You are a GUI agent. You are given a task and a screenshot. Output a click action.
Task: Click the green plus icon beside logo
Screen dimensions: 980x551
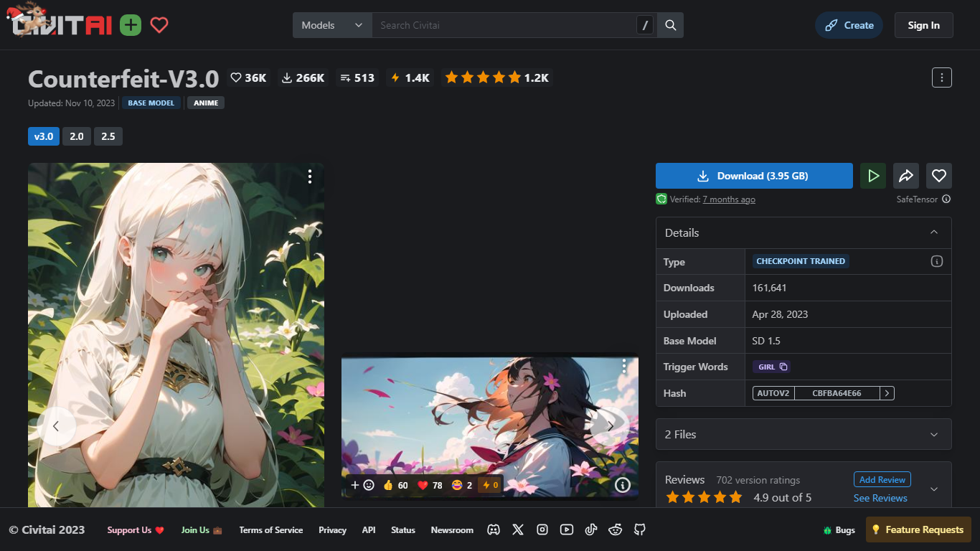pos(131,25)
